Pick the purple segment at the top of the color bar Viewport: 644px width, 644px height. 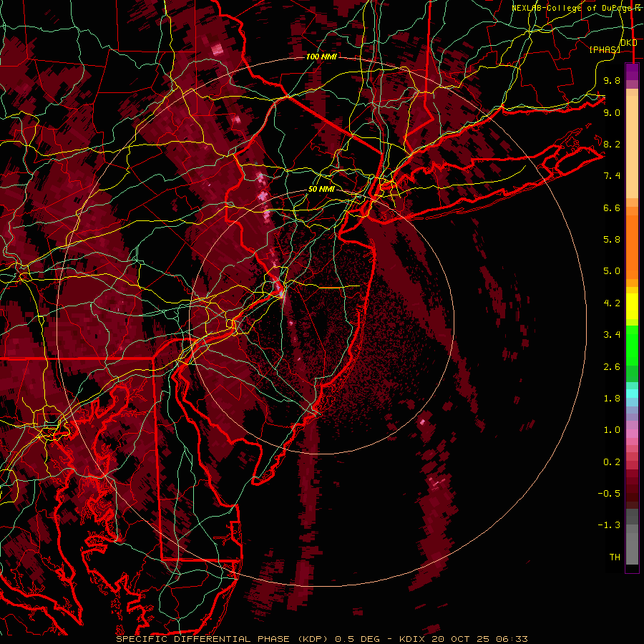632,72
